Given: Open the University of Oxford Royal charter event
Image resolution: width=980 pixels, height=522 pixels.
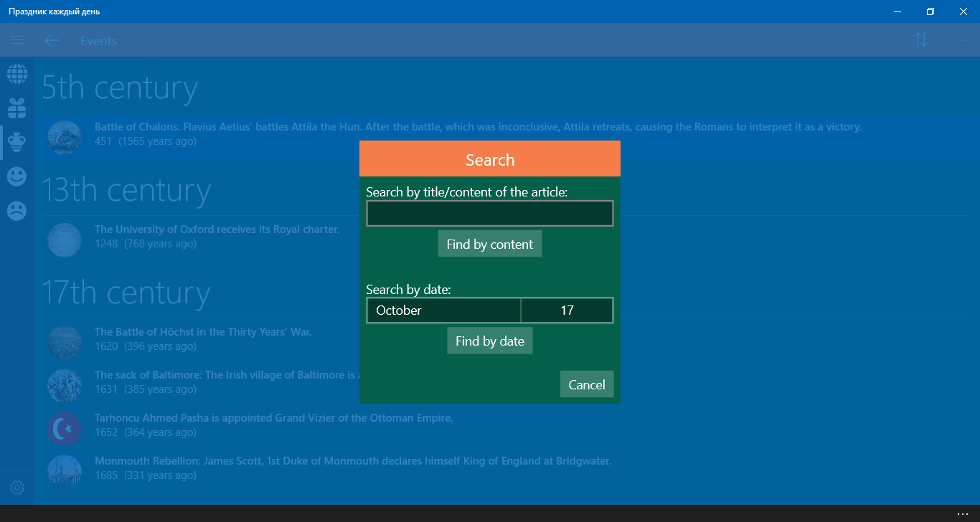Looking at the screenshot, I should (x=217, y=229).
